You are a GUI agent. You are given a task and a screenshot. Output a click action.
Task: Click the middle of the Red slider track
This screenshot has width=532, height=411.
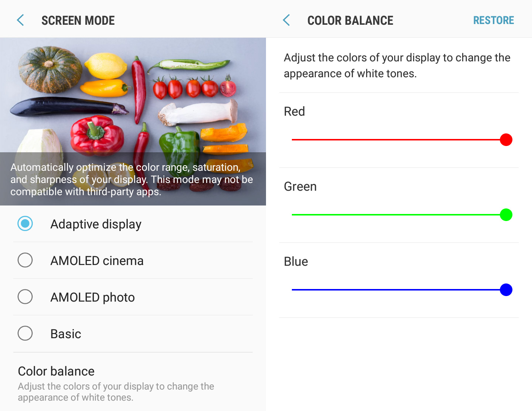[399, 140]
